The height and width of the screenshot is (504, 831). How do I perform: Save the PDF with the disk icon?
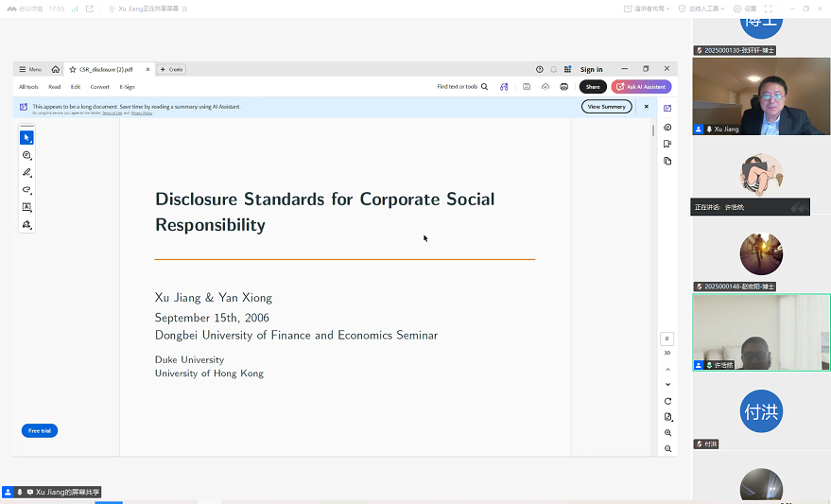(x=527, y=87)
